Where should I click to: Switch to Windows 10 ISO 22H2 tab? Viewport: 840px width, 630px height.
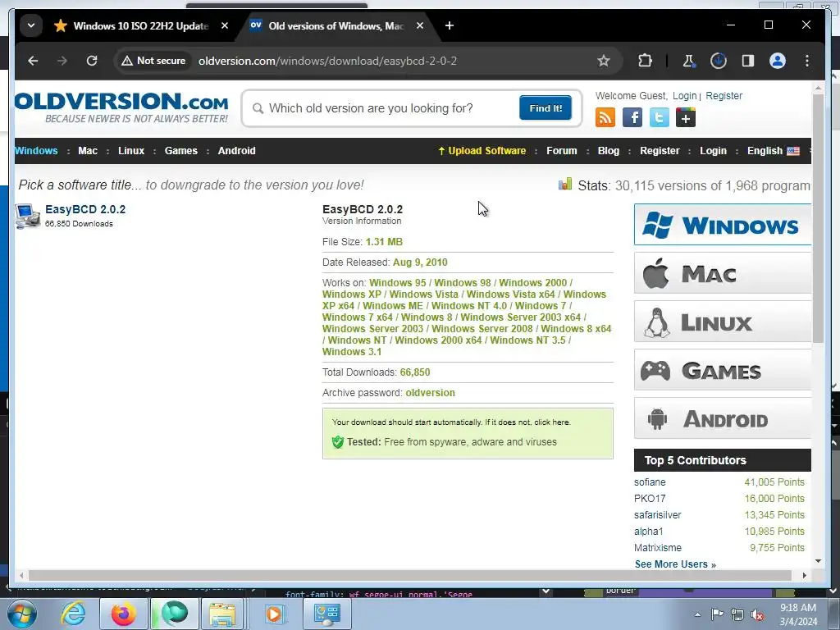click(x=140, y=25)
